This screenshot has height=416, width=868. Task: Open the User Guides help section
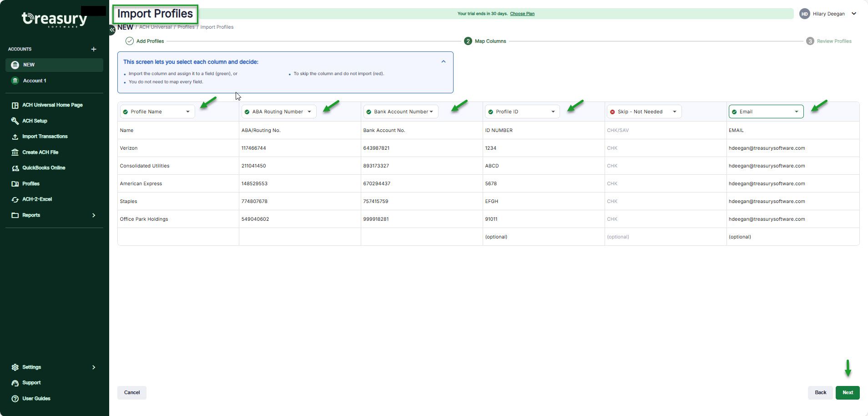click(36, 398)
